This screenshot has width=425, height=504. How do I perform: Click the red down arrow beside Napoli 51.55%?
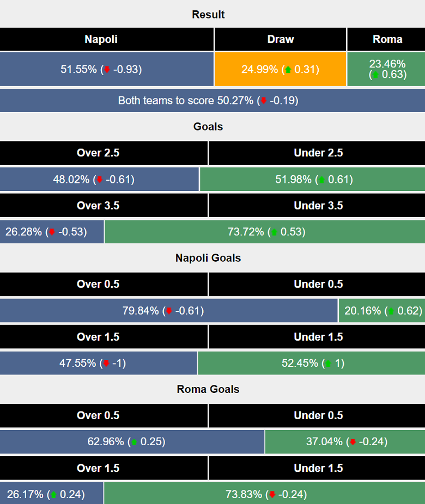[107, 70]
